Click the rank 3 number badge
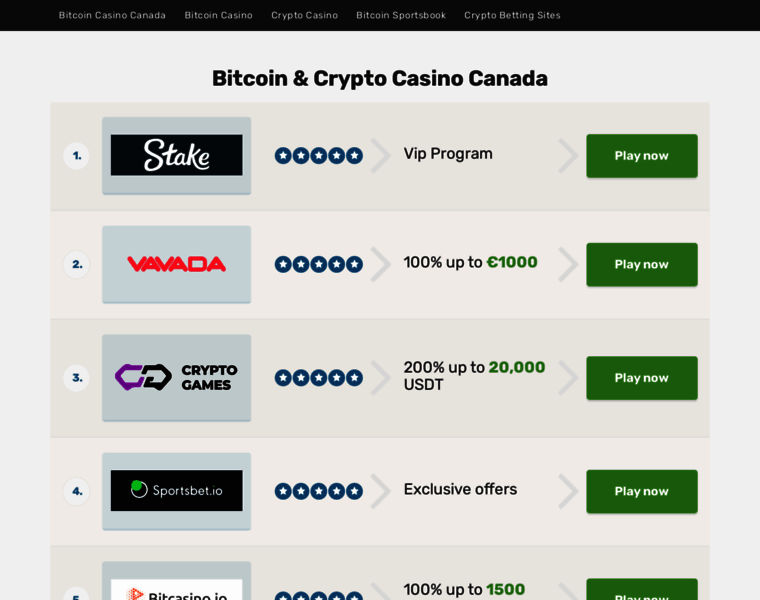Viewport: 760px width, 600px height. (x=77, y=378)
